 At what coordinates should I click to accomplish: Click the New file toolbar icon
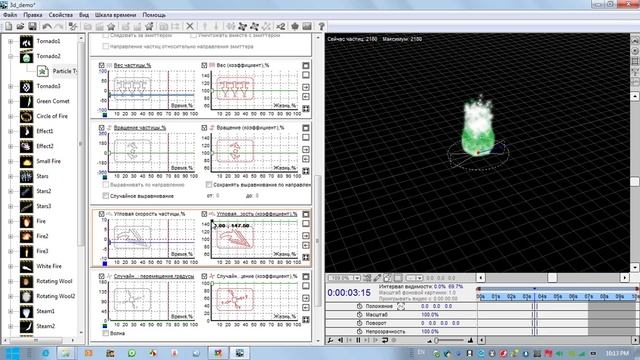coord(9,27)
